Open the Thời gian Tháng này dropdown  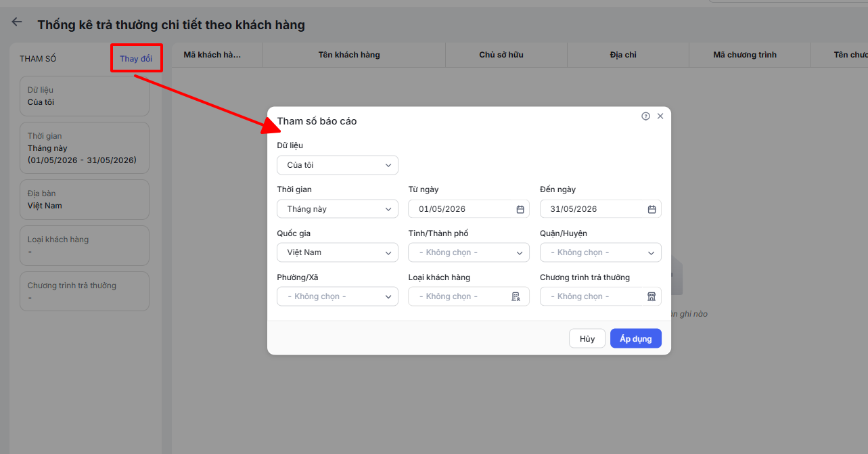click(338, 209)
